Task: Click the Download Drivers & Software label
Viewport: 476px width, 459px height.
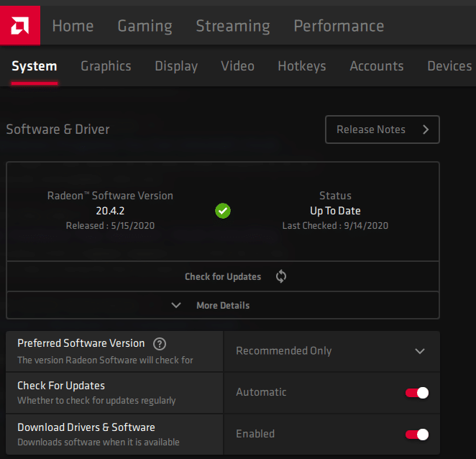Action: point(86,427)
